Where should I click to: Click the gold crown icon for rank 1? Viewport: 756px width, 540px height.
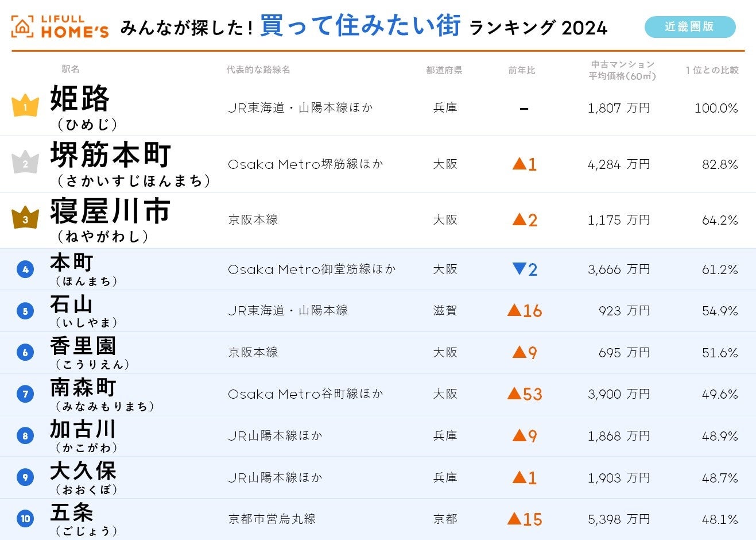point(25,106)
